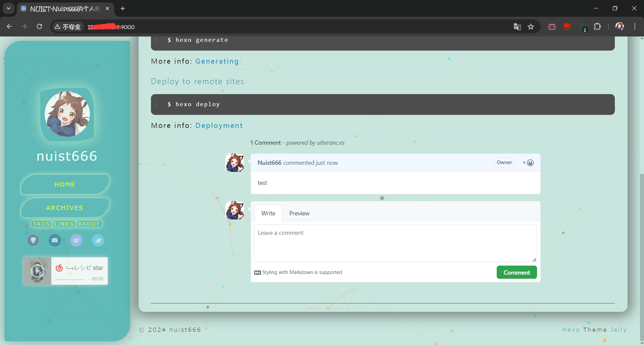This screenshot has width=644, height=345.
Task: Bookmark this page with the star icon
Action: (531, 27)
